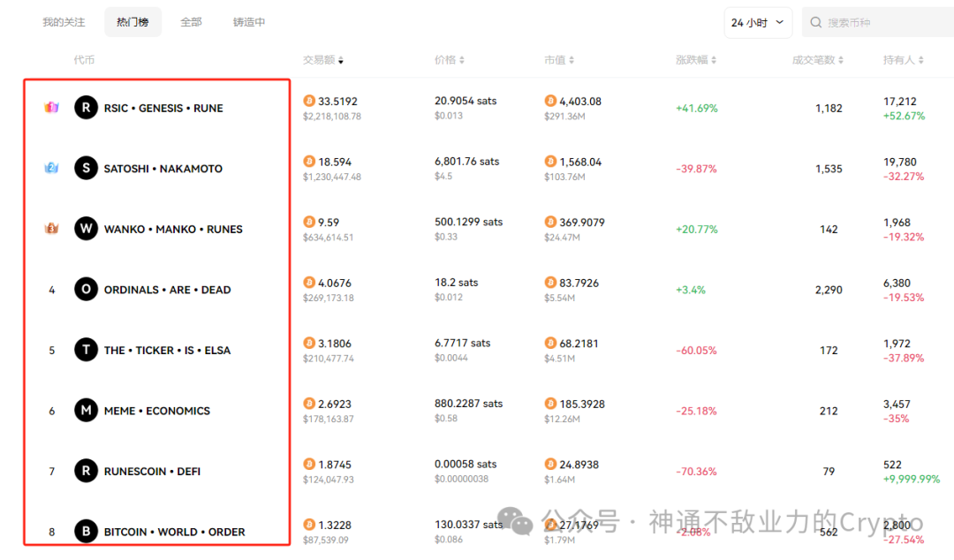Screen dimensions: 954x560
Task: Open RSIC • GENESIS • RUNE token
Action: (x=163, y=109)
